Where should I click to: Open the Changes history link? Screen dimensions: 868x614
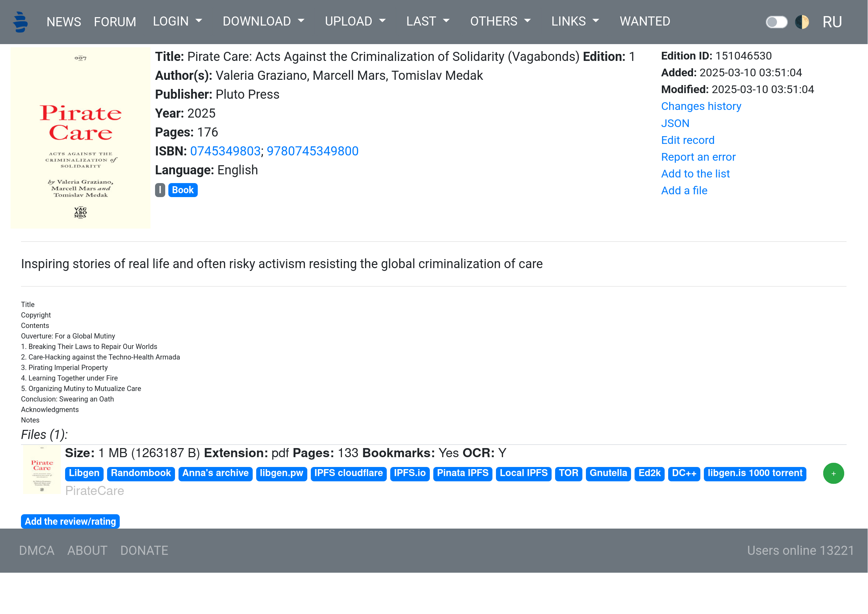click(701, 106)
